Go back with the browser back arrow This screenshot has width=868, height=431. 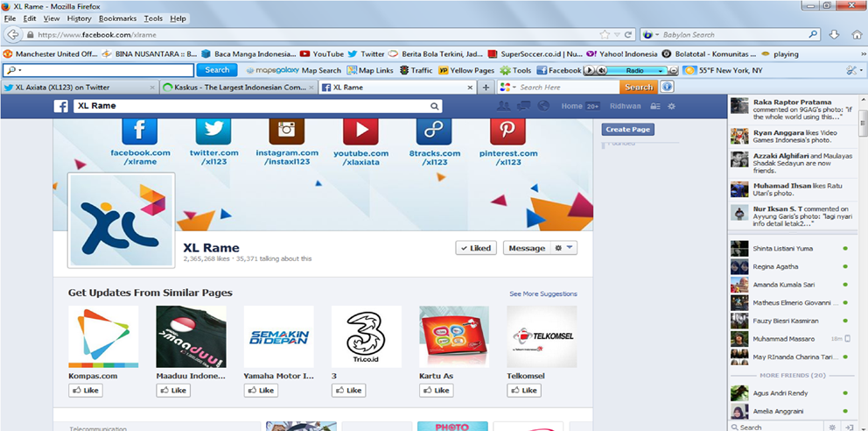click(12, 34)
